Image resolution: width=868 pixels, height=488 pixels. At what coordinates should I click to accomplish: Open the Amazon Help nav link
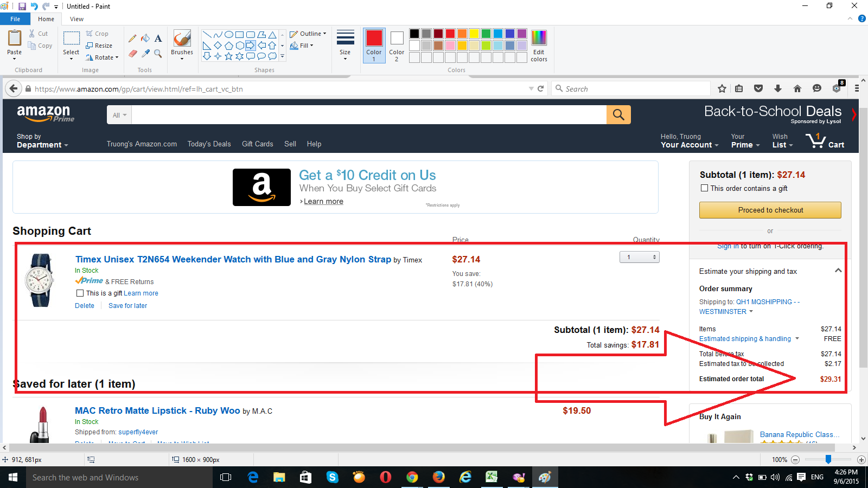[x=314, y=144]
